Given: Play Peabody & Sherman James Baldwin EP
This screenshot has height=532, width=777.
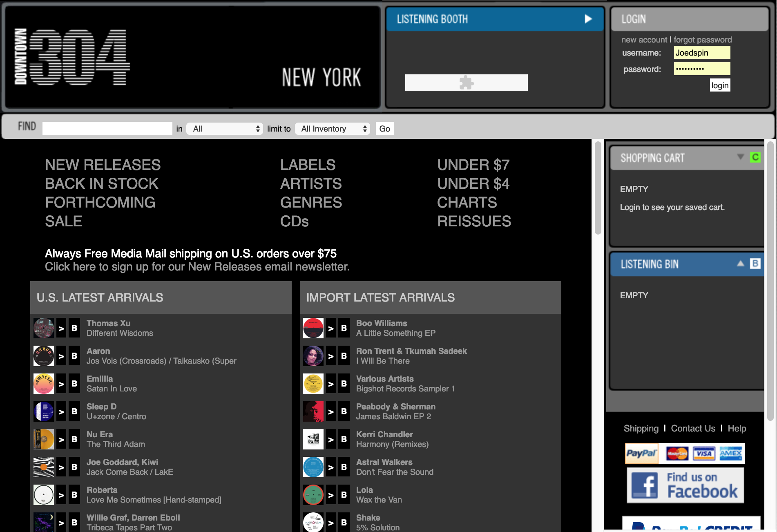Looking at the screenshot, I should click(331, 411).
